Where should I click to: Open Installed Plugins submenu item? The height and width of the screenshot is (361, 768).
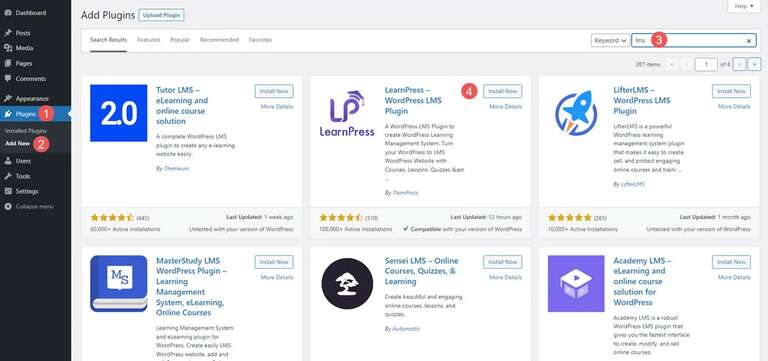click(26, 131)
